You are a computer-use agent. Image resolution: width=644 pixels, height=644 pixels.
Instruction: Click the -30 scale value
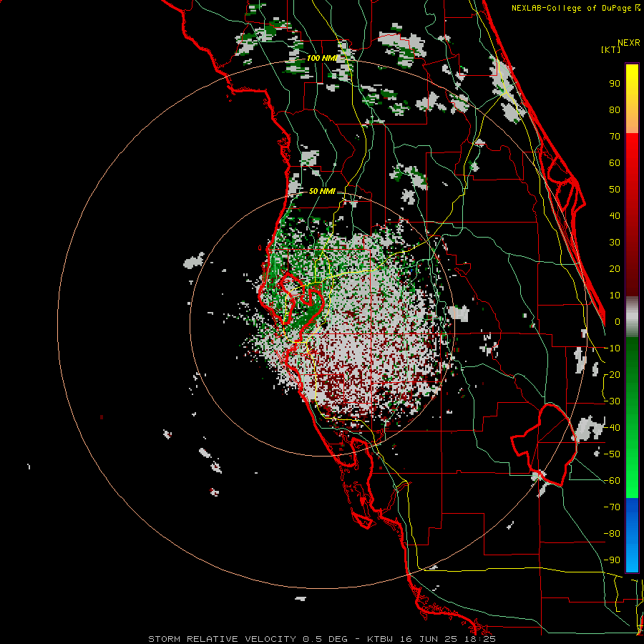tap(612, 401)
